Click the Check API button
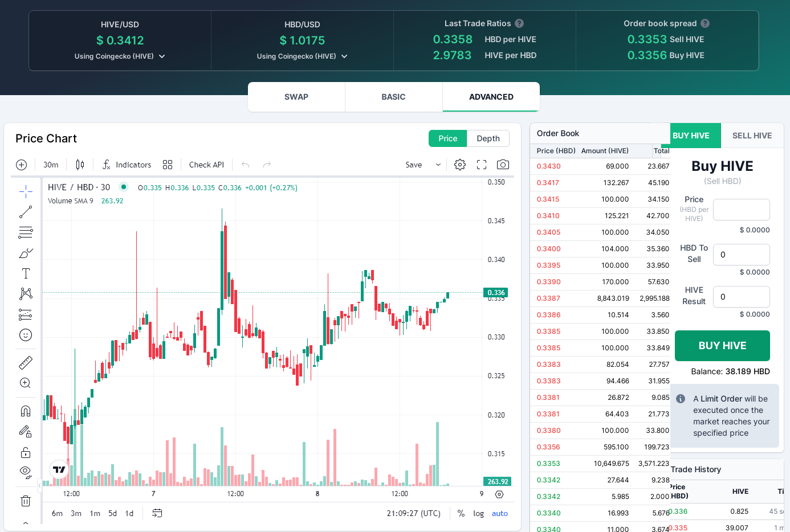Viewport: 790px width, 532px height. click(x=206, y=165)
